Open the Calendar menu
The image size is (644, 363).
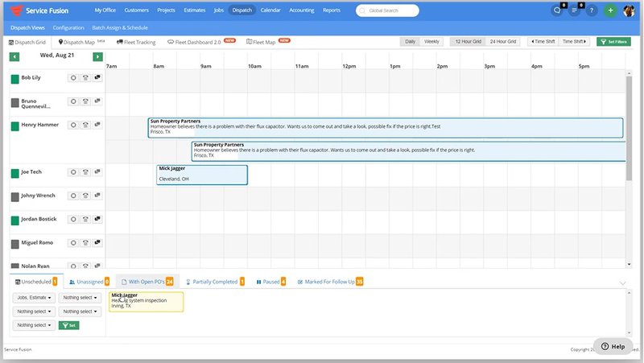[270, 10]
